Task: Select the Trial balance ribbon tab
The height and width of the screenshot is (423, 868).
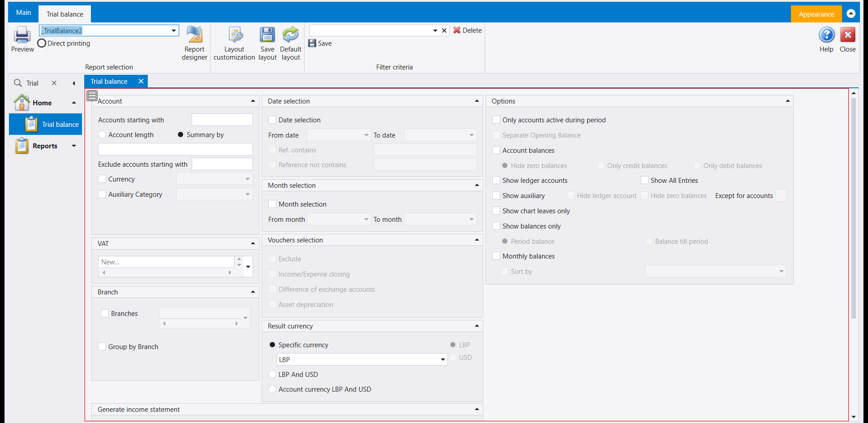Action: click(x=65, y=14)
